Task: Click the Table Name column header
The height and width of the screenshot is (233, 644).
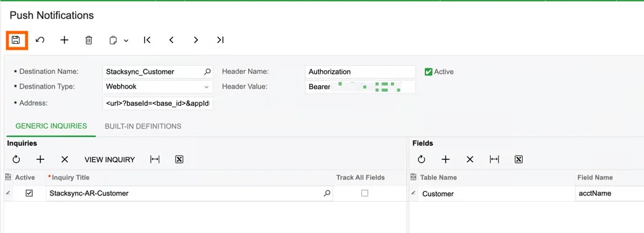Action: [438, 177]
